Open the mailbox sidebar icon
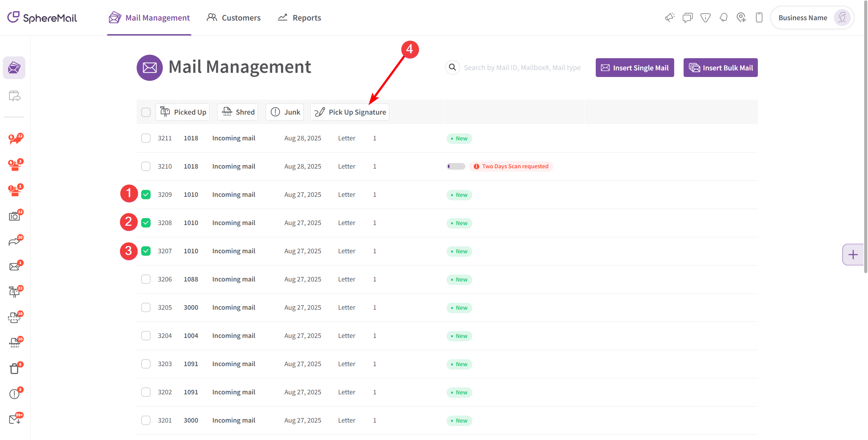This screenshot has width=868, height=440. [x=15, y=292]
